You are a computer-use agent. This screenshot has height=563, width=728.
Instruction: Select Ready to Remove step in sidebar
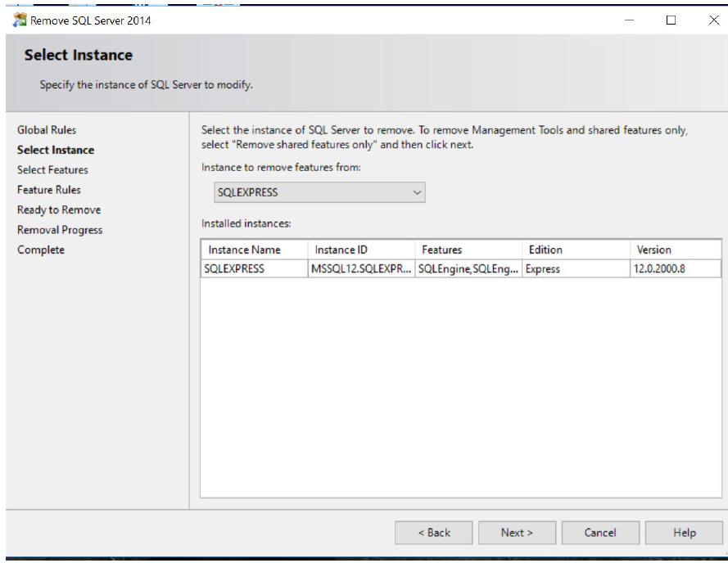tap(59, 209)
